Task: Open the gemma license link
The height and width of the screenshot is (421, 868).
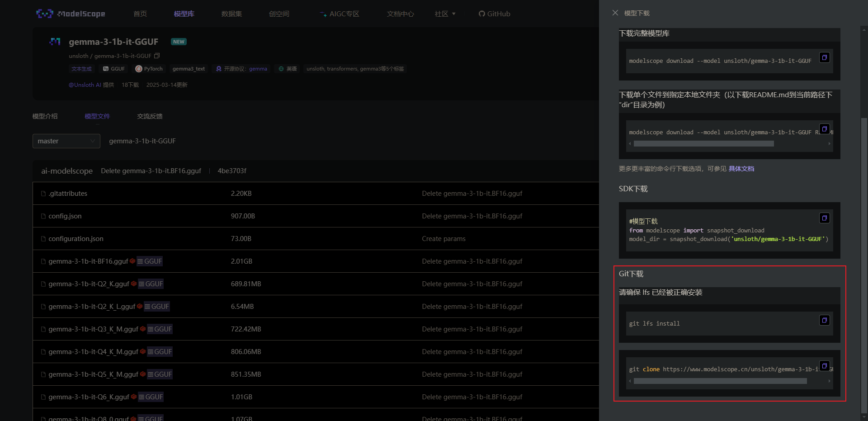Action: click(258, 69)
